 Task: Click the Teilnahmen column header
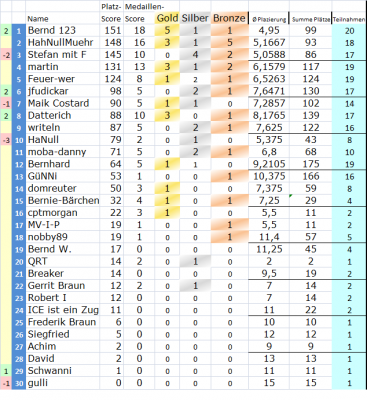pos(349,20)
